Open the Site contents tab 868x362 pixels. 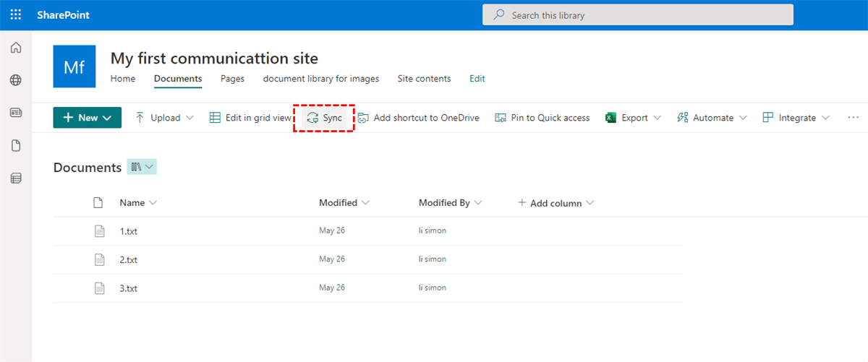click(424, 79)
